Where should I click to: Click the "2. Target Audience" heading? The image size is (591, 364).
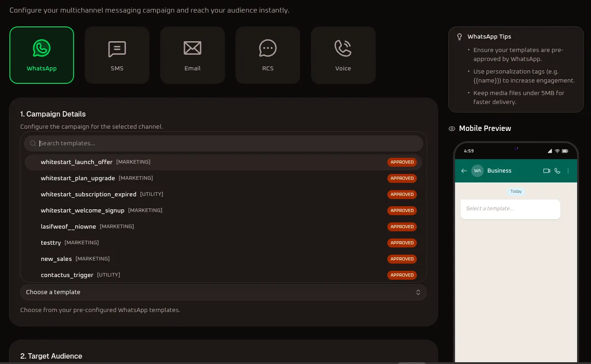(51, 356)
